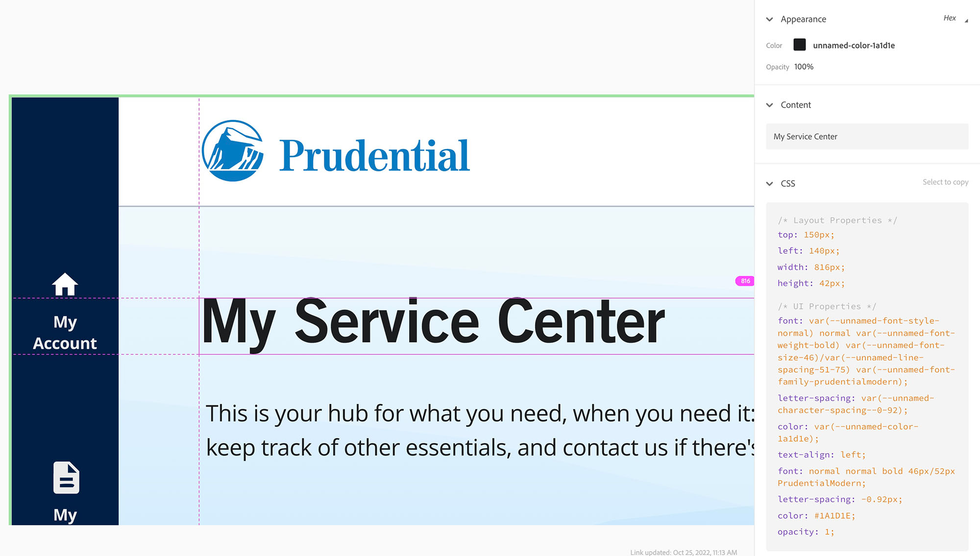Click the unnamed-color-1a1d1e color label

coord(856,45)
